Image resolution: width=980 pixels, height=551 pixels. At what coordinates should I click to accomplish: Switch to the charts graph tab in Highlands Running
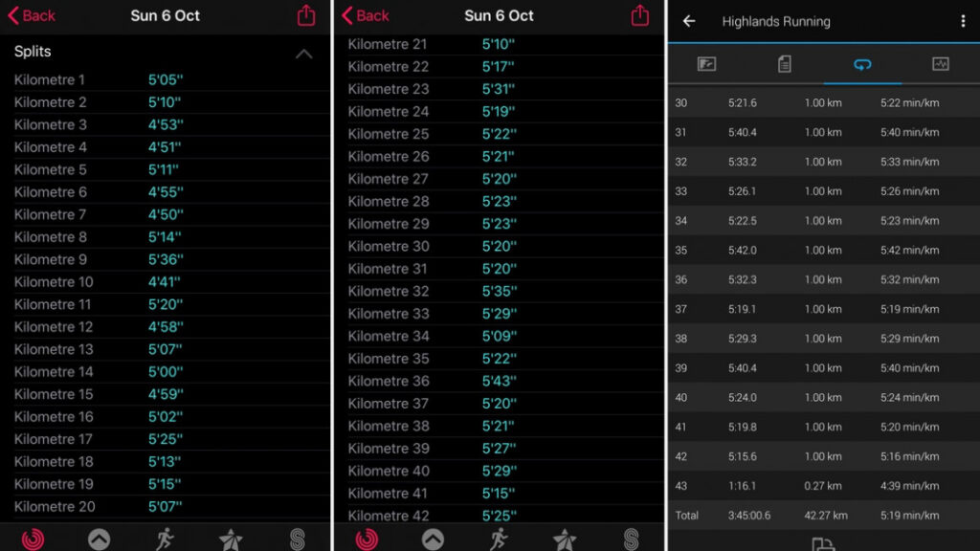pos(941,64)
